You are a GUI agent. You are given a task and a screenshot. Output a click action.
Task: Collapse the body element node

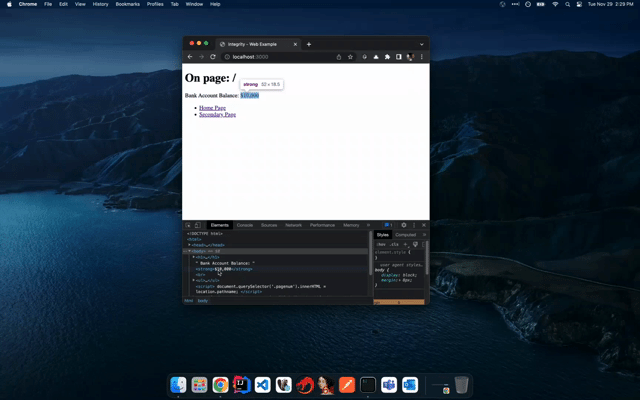[189, 251]
